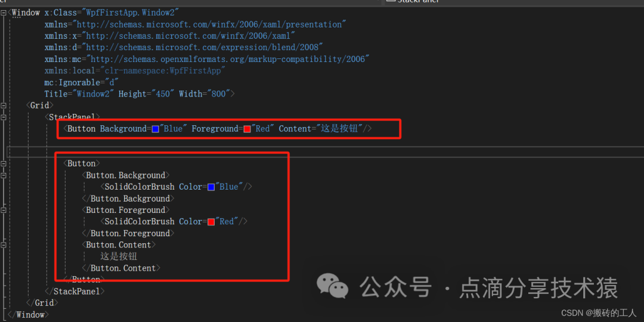Open Blue swatch inside Button.Background SolidColorBrush
644x322 pixels.
click(x=211, y=187)
